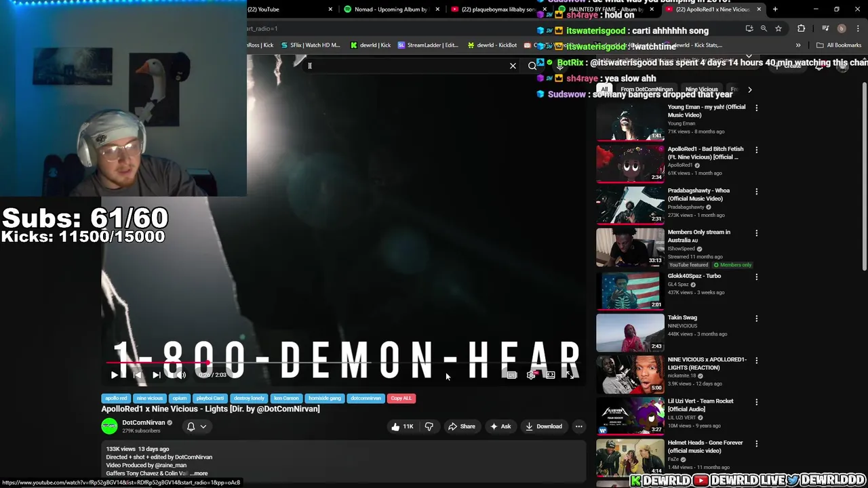Open options menu for Takin Swag video

757,319
